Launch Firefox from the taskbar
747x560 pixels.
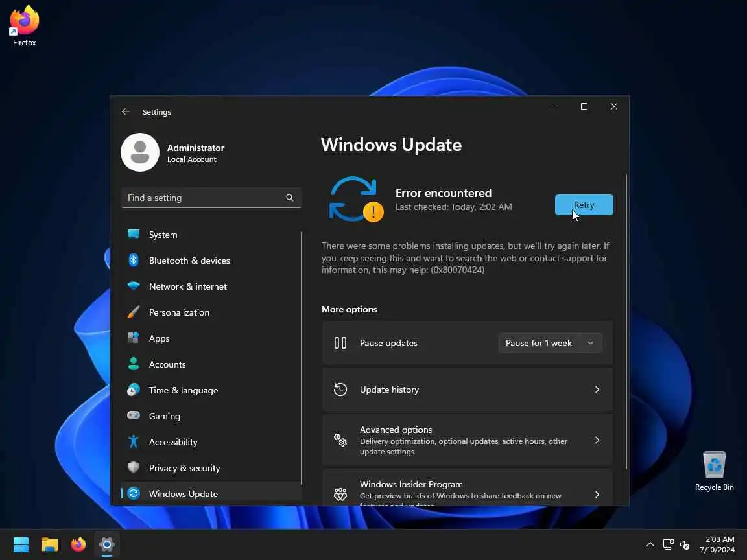click(x=78, y=544)
